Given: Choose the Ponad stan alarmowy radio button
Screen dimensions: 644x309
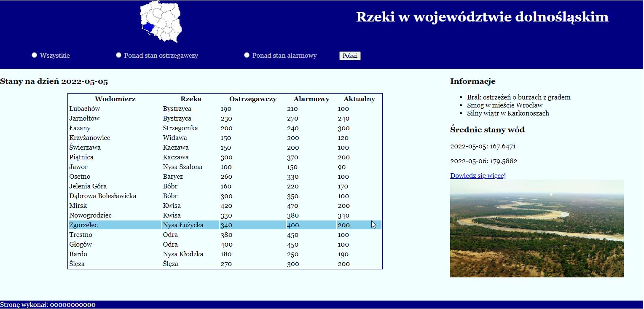Looking at the screenshot, I should coord(247,55).
